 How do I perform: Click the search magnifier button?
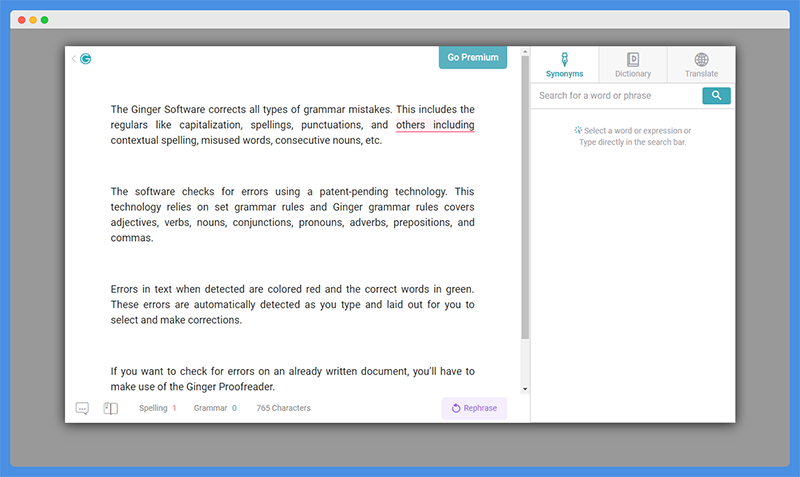(716, 95)
